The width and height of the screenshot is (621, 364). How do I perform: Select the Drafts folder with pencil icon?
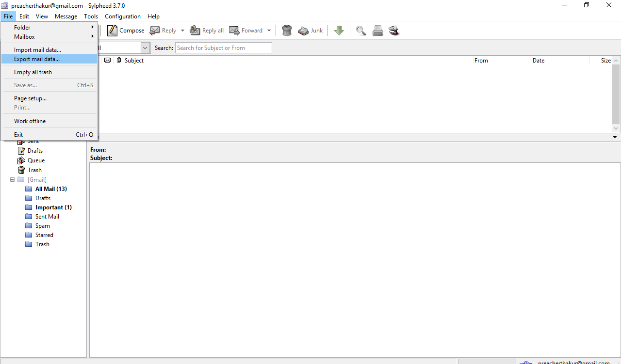(x=21, y=151)
